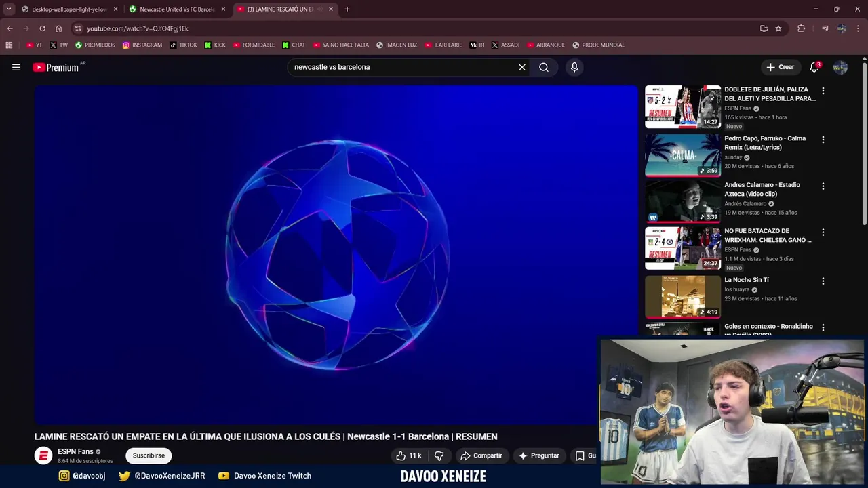Viewport: 868px width, 488px height.
Task: Open the TIKTOK bookmark
Action: pyautogui.click(x=183, y=45)
